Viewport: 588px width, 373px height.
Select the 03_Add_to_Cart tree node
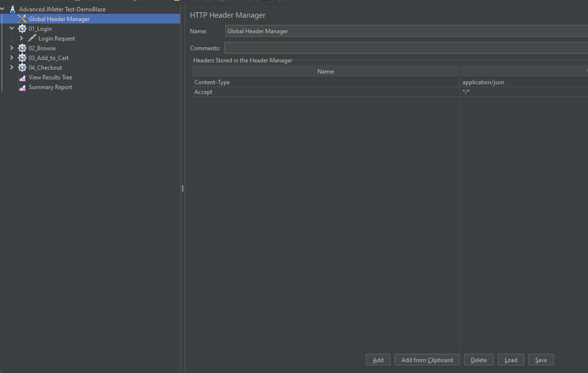[49, 58]
